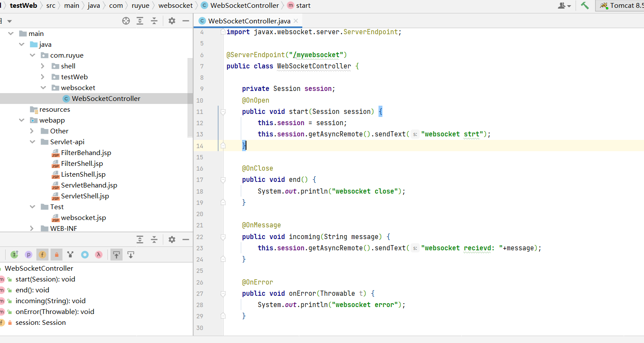Switch to WebSocketController.java editor tab
This screenshot has width=644, height=343.
(249, 21)
